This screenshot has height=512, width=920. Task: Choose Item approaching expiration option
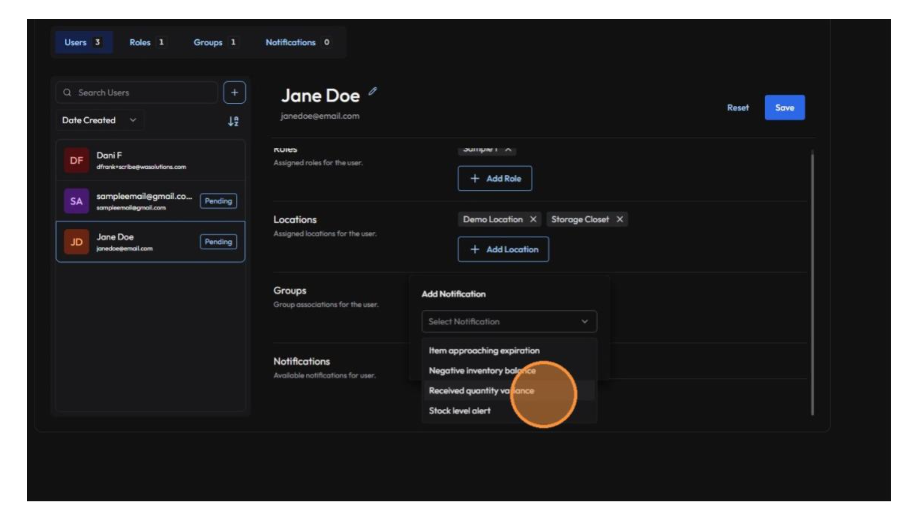509,351
